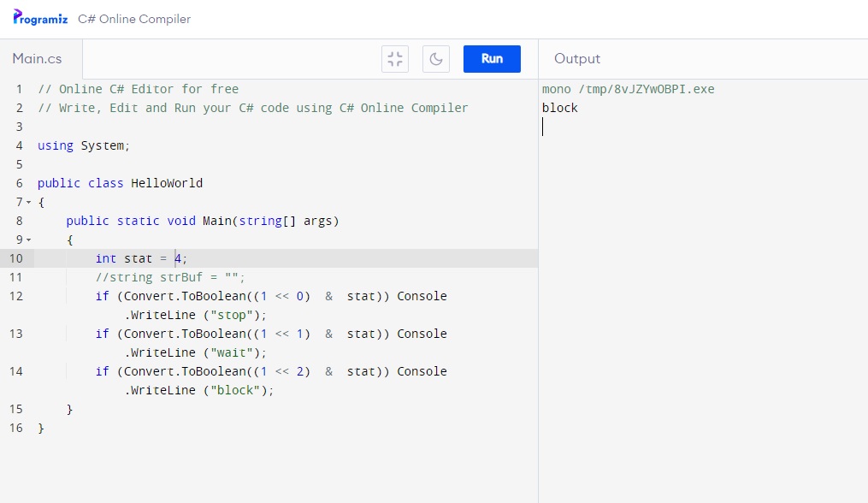Open the Output panel tab
Screen dimensions: 868x503
(577, 59)
